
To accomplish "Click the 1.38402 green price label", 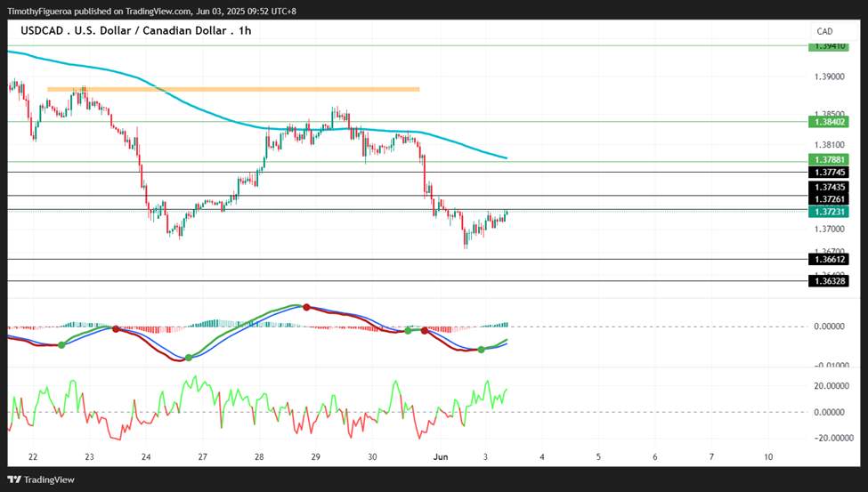I will 828,122.
